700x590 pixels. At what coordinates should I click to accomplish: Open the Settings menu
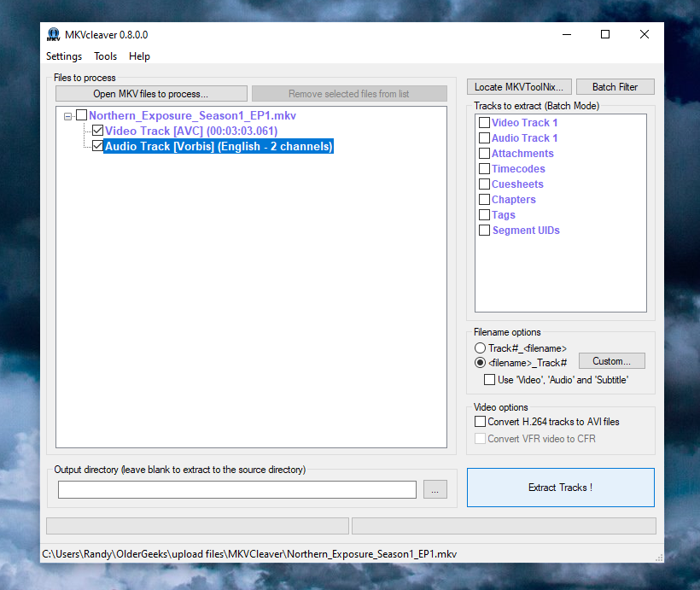pyautogui.click(x=64, y=56)
